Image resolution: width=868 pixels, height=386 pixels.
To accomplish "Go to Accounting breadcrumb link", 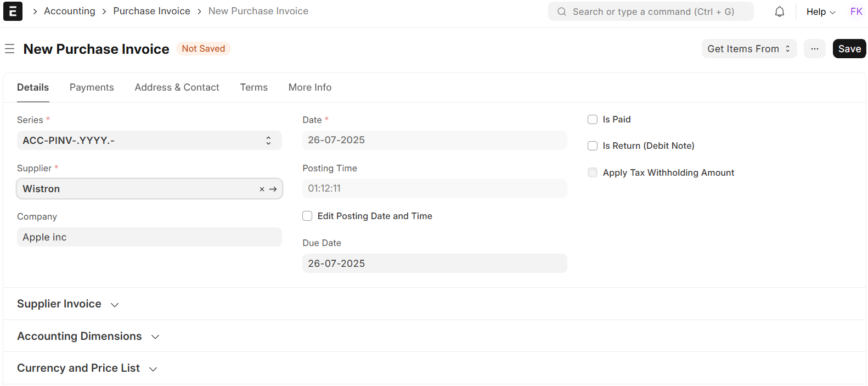I will pos(69,11).
